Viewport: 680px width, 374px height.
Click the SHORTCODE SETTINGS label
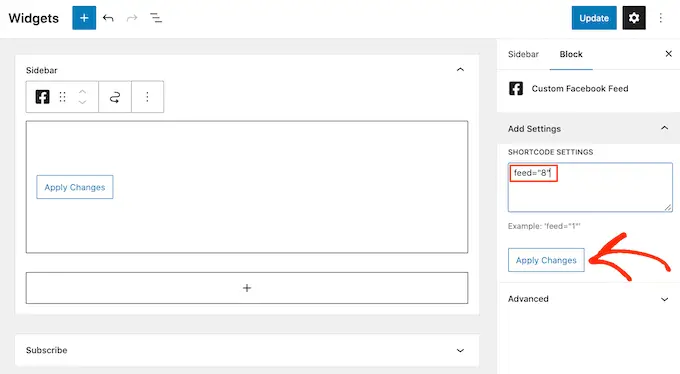tap(550, 152)
